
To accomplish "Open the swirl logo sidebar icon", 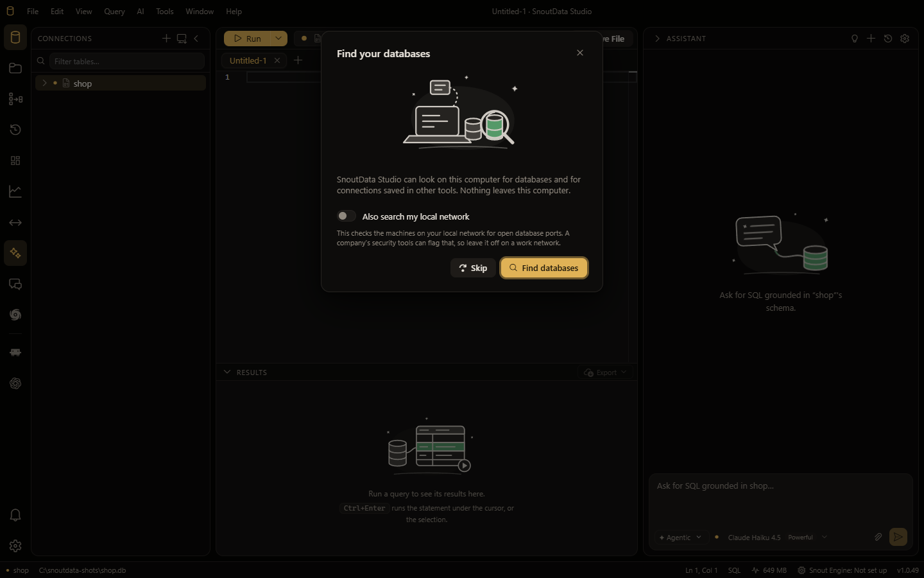I will [15, 315].
